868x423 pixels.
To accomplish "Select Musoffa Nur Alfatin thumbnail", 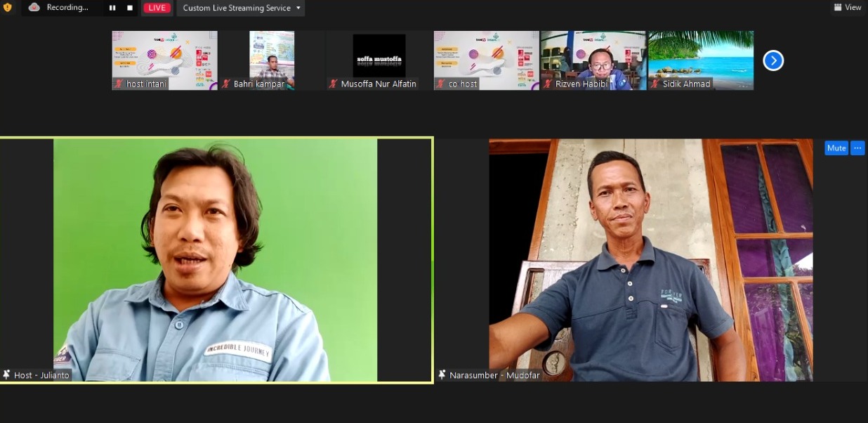I will point(379,56).
